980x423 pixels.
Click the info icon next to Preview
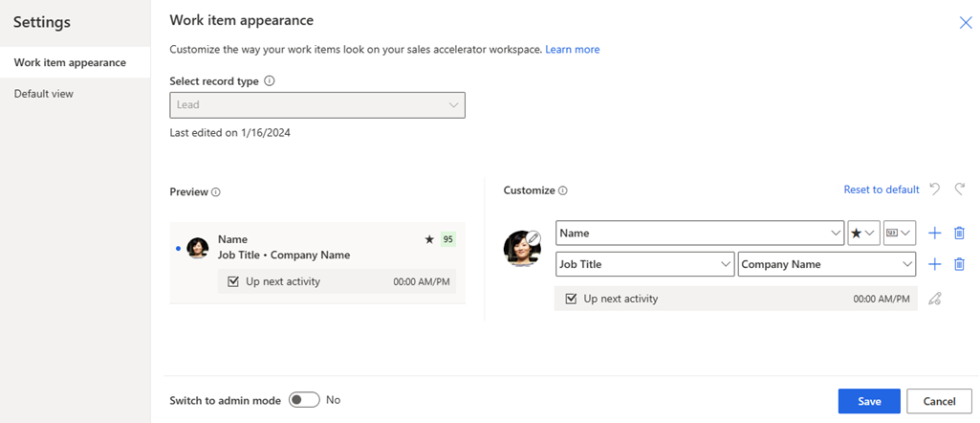pos(216,192)
